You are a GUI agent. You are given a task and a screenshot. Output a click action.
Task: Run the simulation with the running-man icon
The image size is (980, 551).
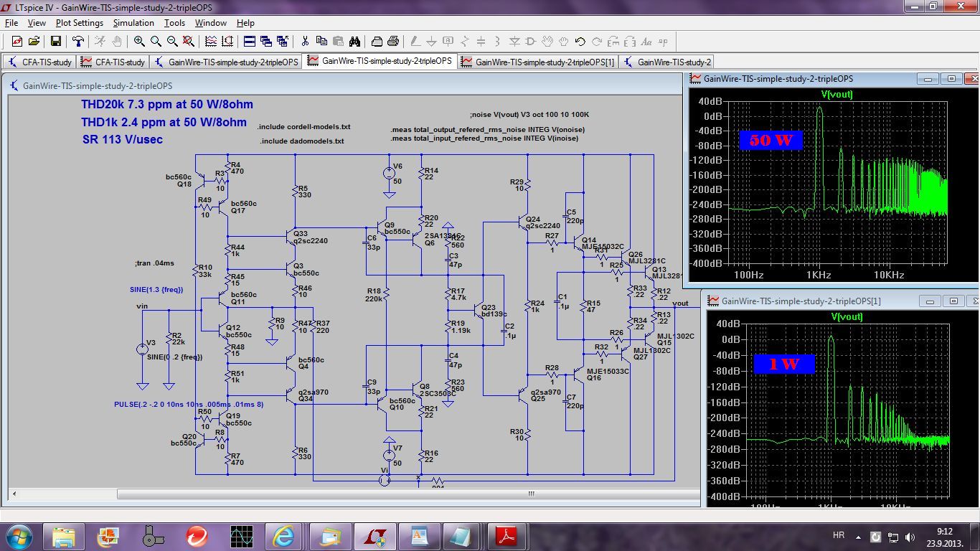[x=100, y=42]
